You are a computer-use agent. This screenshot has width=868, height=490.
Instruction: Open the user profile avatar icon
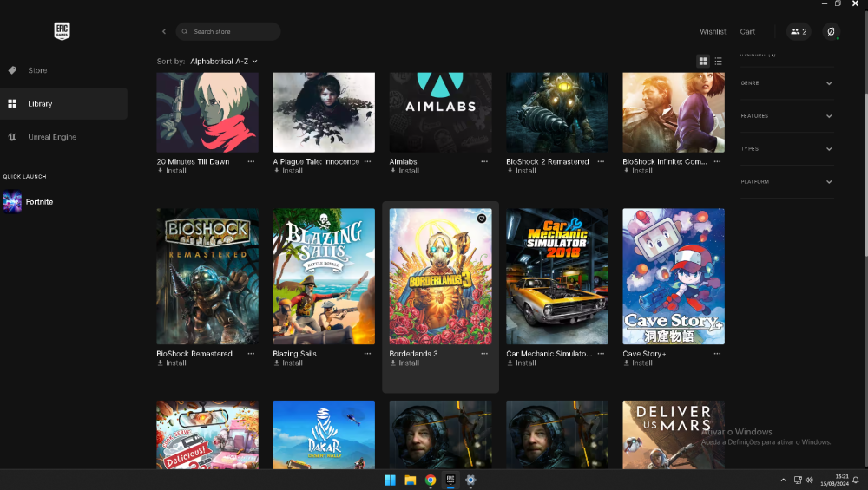831,31
